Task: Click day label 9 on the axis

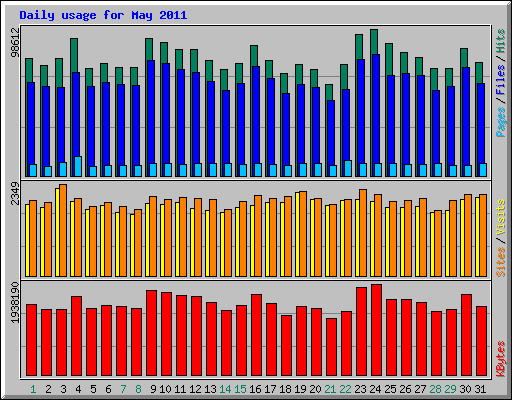Action: 153,389
